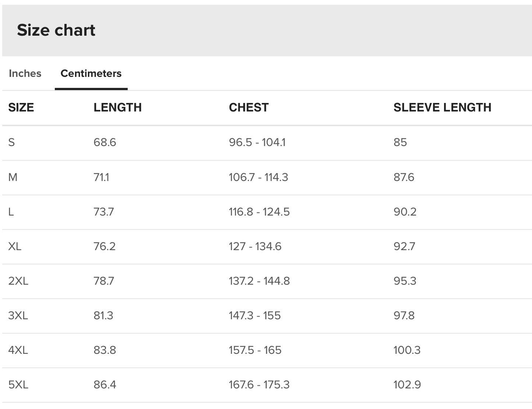532x409 pixels.
Task: Click the 87.6 sleeve length value
Action: click(x=404, y=177)
